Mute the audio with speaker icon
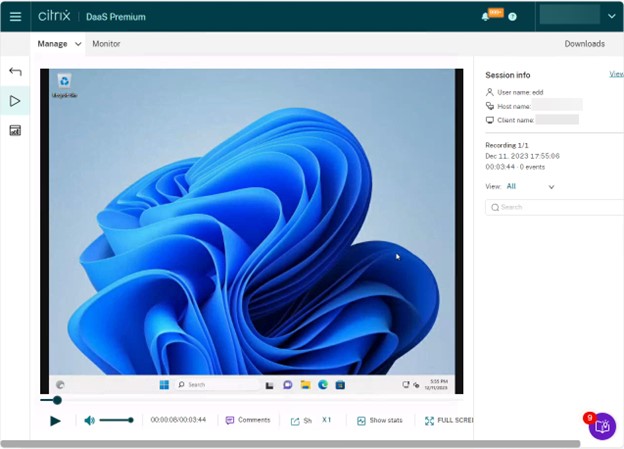 90,420
